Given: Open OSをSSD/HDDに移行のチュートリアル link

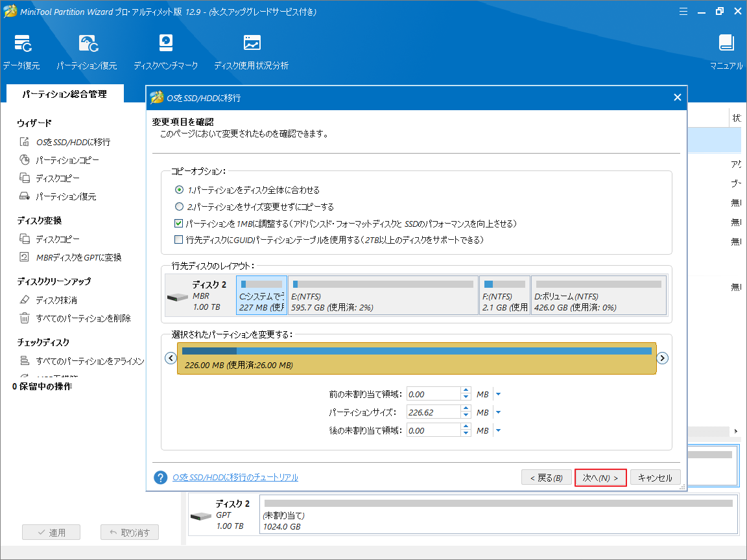Looking at the screenshot, I should coord(235,477).
